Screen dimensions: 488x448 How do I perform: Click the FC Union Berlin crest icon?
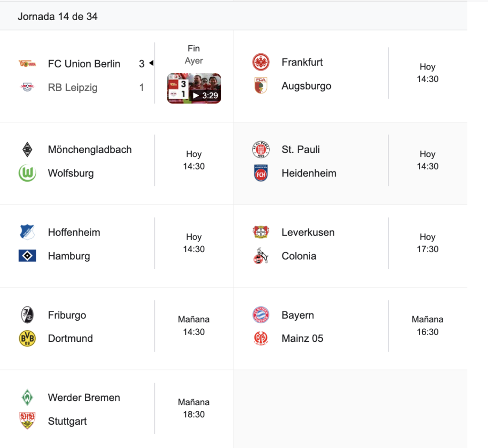point(27,64)
